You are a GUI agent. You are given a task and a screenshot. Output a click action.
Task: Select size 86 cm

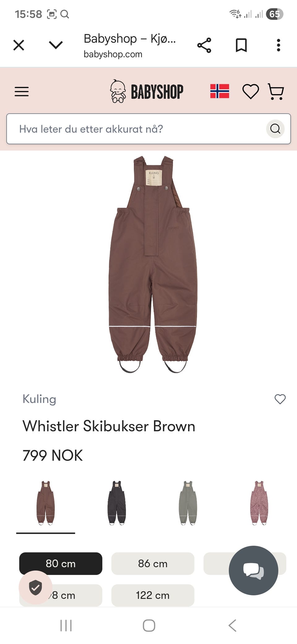coord(153,563)
